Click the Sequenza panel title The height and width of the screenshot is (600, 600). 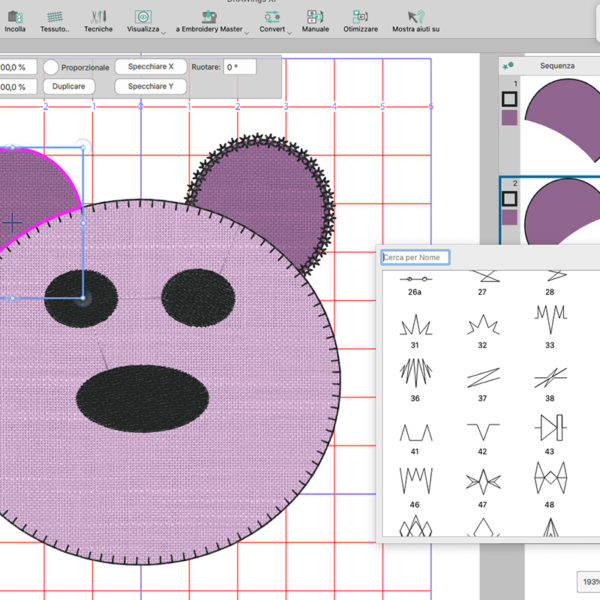coord(557,66)
